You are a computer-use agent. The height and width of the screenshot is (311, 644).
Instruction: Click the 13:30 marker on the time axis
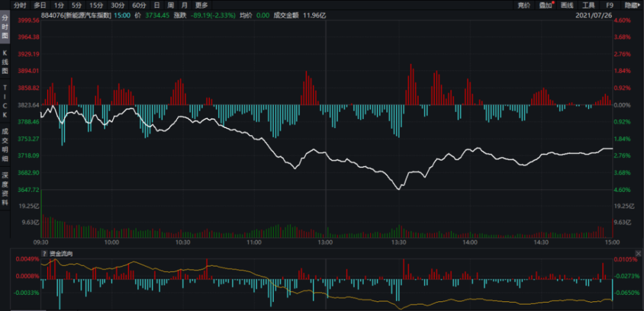pos(399,242)
